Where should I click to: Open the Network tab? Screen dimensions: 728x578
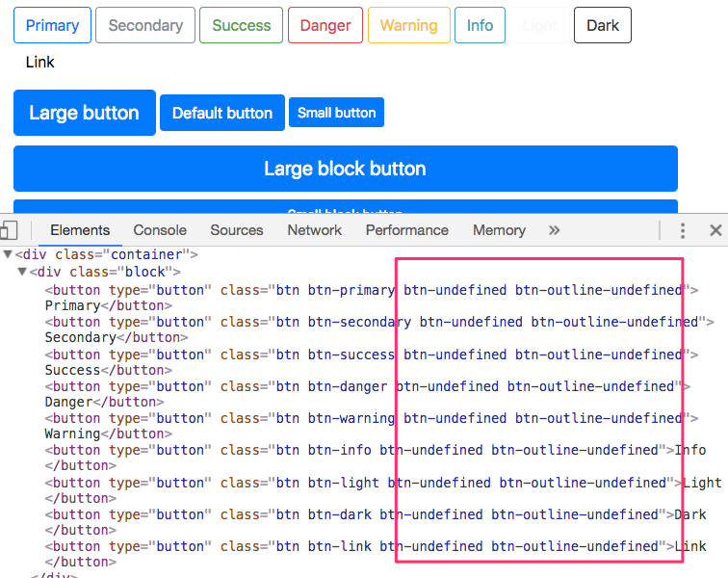314,230
